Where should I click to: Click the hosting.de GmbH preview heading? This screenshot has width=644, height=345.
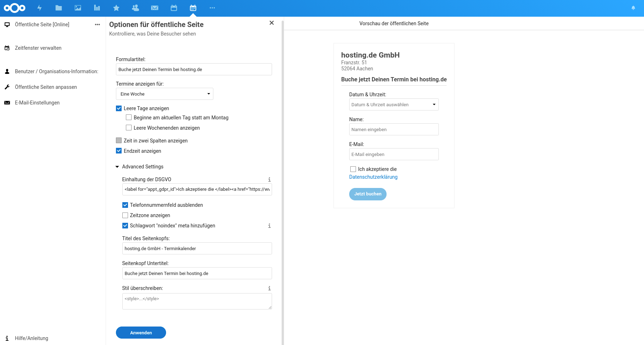point(370,55)
